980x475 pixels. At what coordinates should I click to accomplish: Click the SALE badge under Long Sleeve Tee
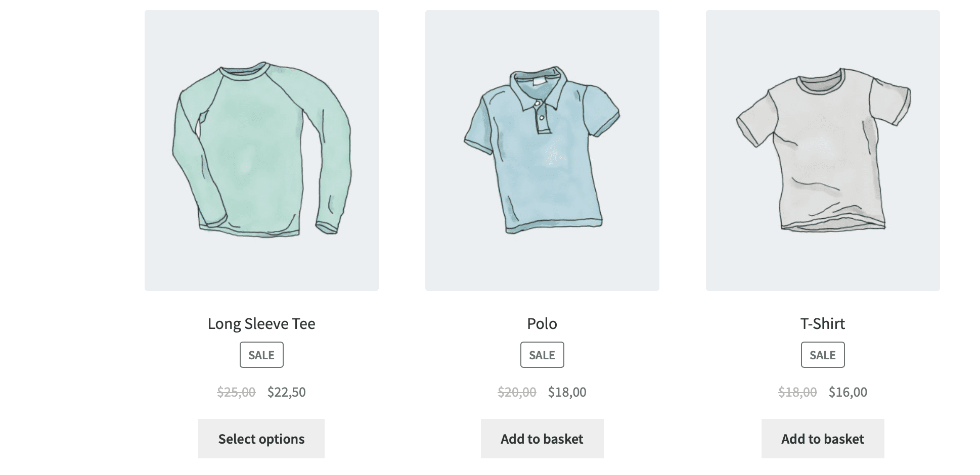pos(261,355)
